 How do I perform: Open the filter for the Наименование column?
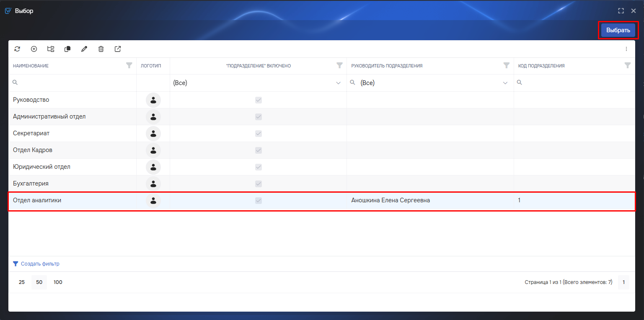click(x=129, y=66)
